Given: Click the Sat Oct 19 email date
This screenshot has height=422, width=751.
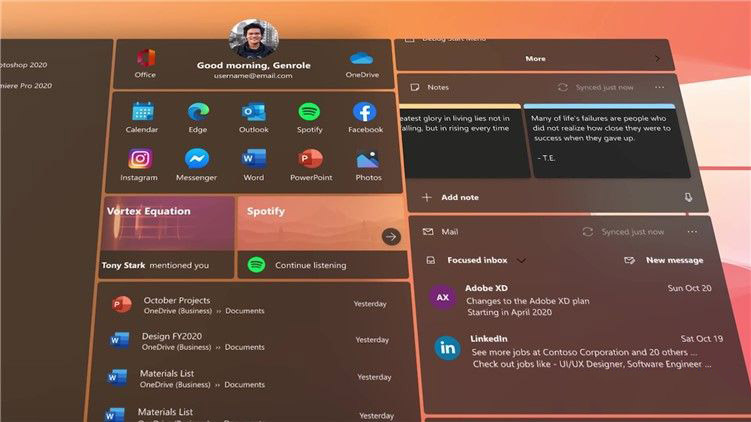Looking at the screenshot, I should click(x=702, y=339).
